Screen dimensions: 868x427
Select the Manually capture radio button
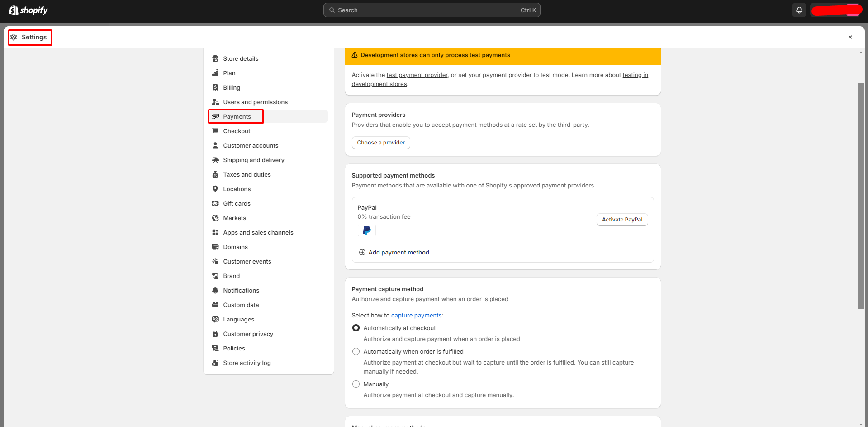(356, 384)
